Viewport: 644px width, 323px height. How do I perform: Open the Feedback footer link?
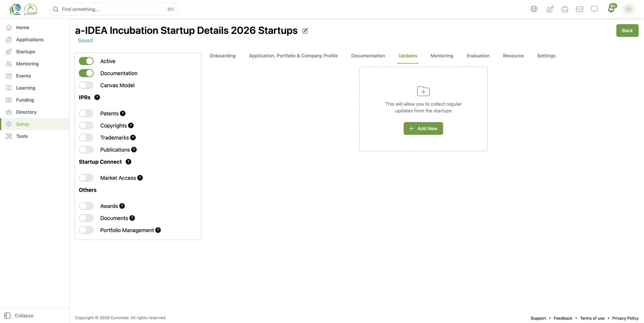(x=563, y=318)
